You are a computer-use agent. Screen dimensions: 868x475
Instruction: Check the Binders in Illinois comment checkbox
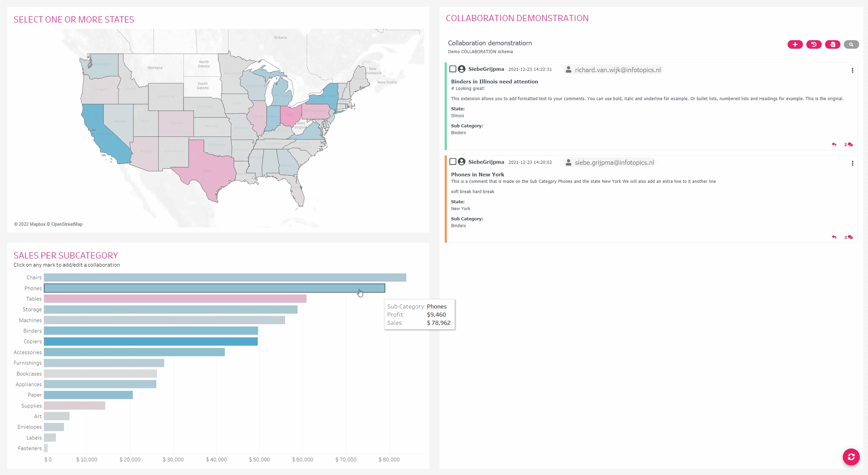pyautogui.click(x=453, y=69)
